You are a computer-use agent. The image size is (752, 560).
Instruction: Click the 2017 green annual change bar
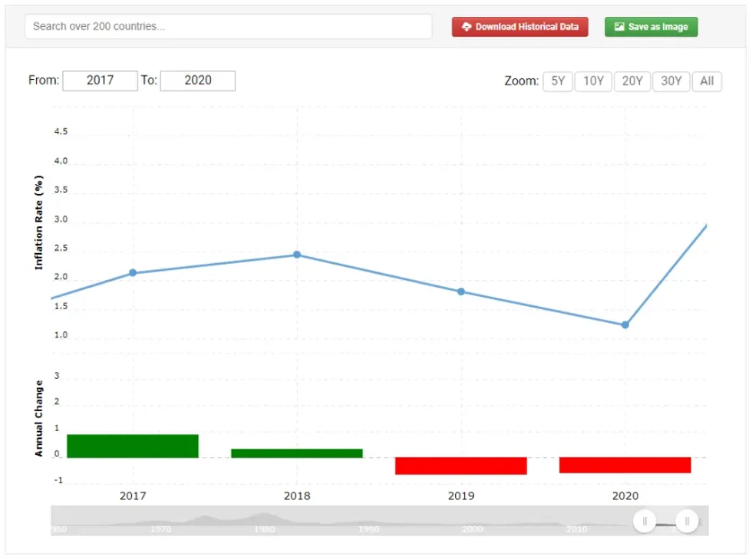click(x=133, y=446)
